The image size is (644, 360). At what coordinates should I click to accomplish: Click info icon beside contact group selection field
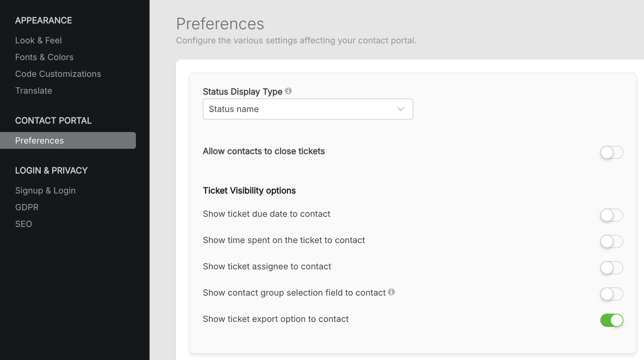tap(391, 292)
